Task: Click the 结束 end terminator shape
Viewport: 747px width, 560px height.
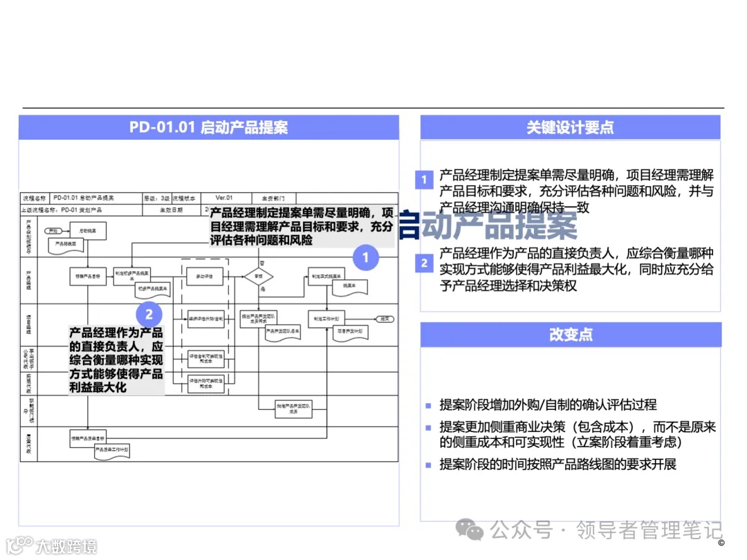Action: [x=386, y=319]
